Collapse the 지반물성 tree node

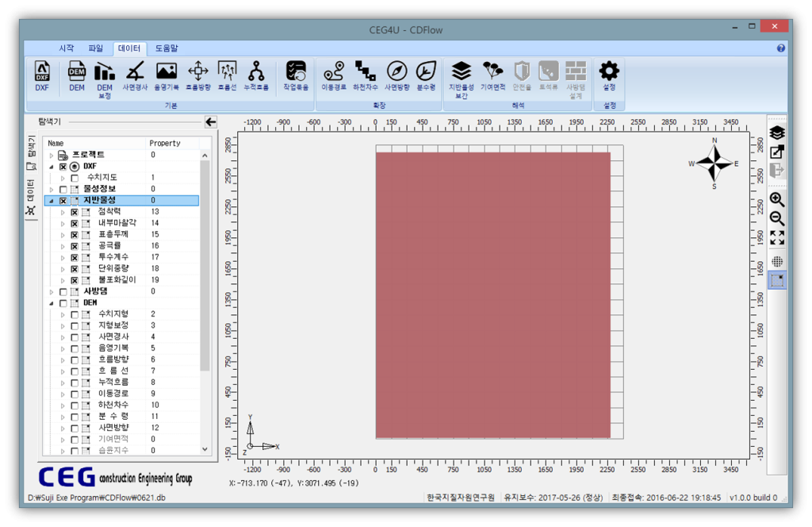tap(52, 201)
